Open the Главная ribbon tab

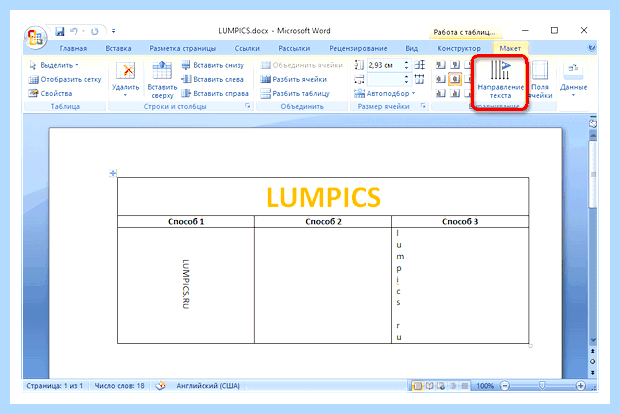click(x=73, y=48)
